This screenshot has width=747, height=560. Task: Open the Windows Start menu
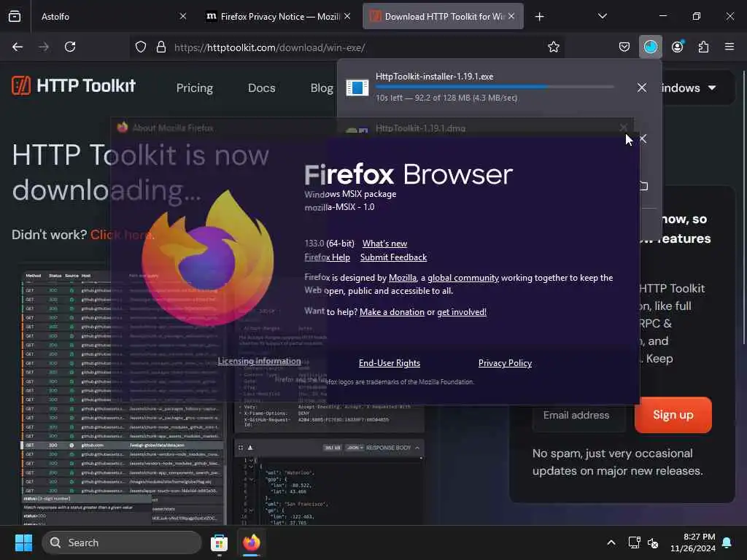pyautogui.click(x=23, y=542)
